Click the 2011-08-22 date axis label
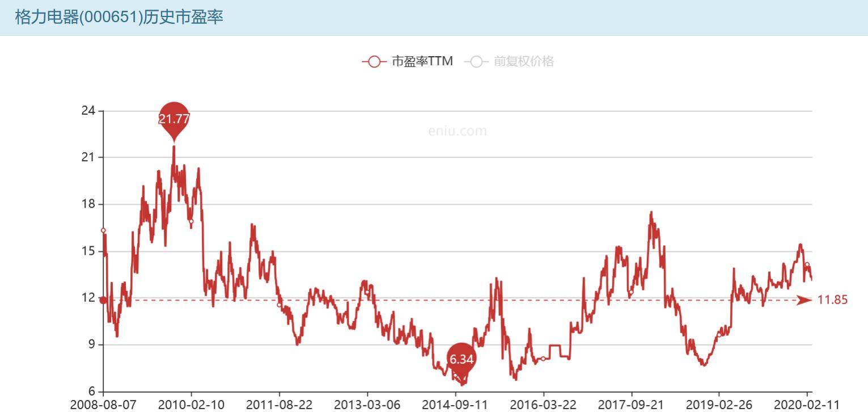The image size is (868, 412). click(279, 405)
